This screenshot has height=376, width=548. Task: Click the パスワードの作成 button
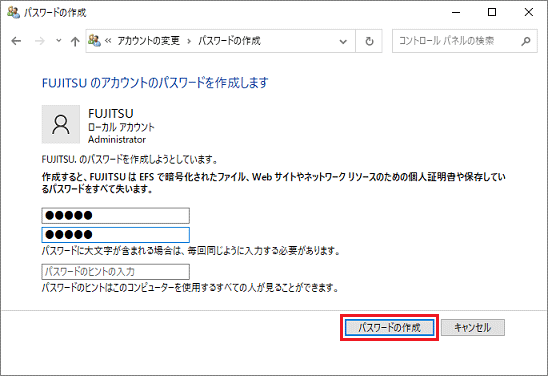(x=389, y=328)
